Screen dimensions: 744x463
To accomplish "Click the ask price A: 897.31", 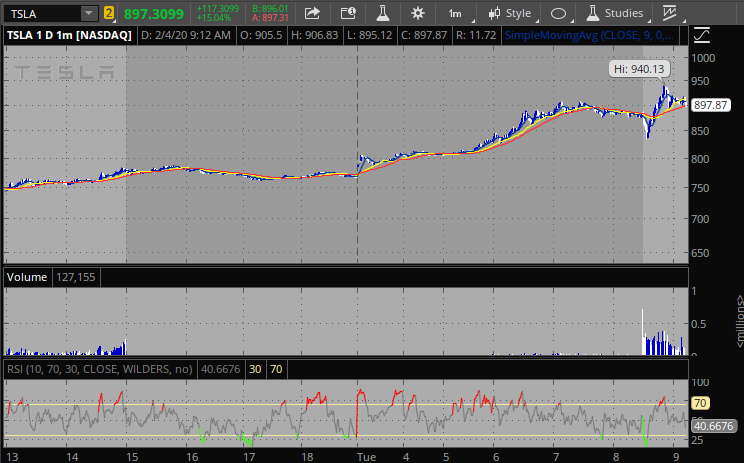I will click(x=270, y=18).
